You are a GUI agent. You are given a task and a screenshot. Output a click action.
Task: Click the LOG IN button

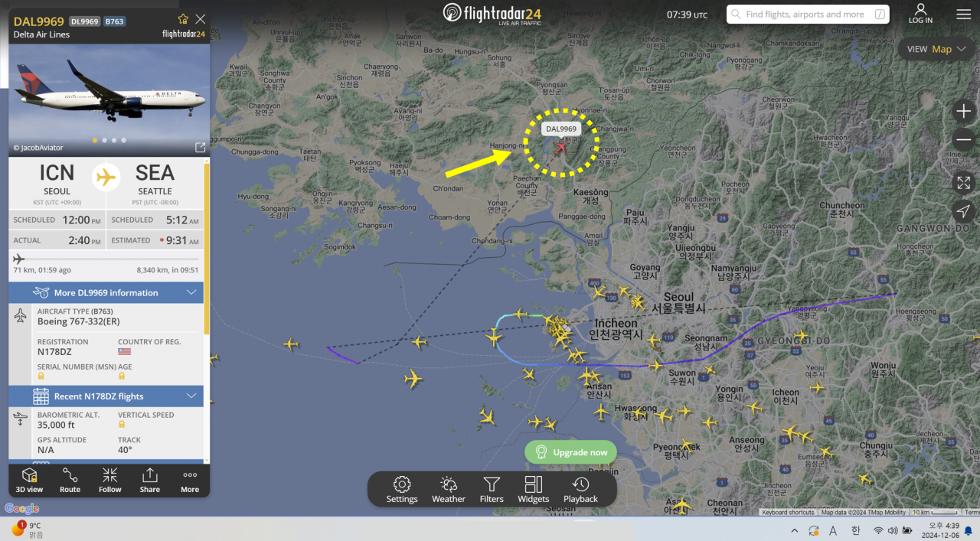click(x=920, y=14)
